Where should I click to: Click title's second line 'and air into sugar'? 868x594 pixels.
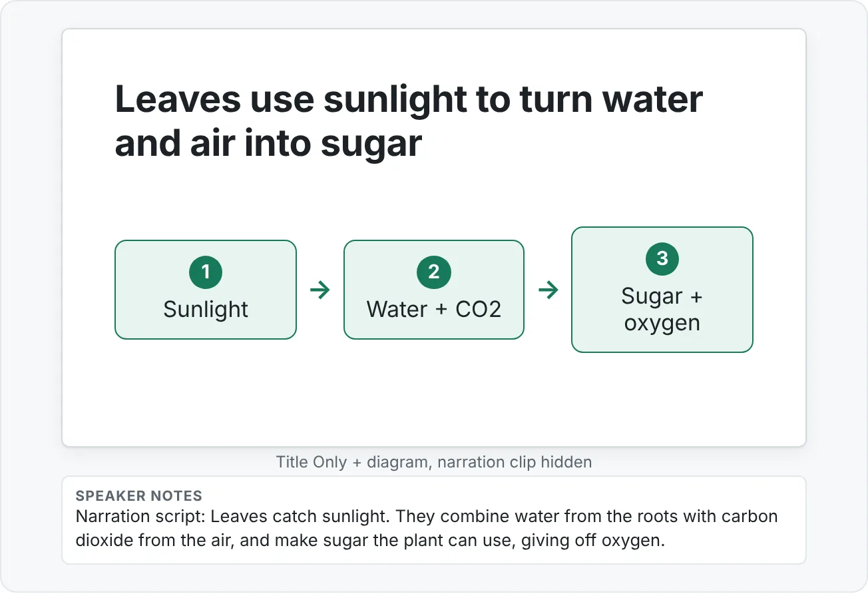click(x=268, y=143)
